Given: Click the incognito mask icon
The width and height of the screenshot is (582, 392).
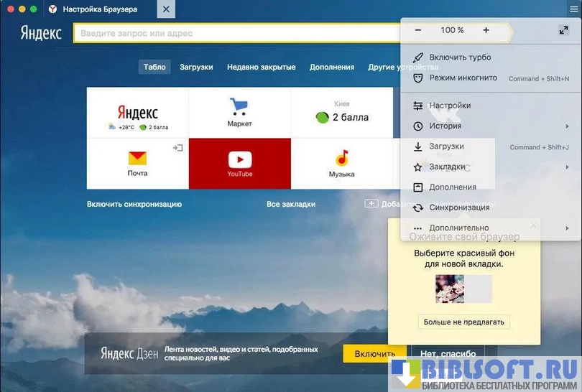Looking at the screenshot, I should click(418, 78).
